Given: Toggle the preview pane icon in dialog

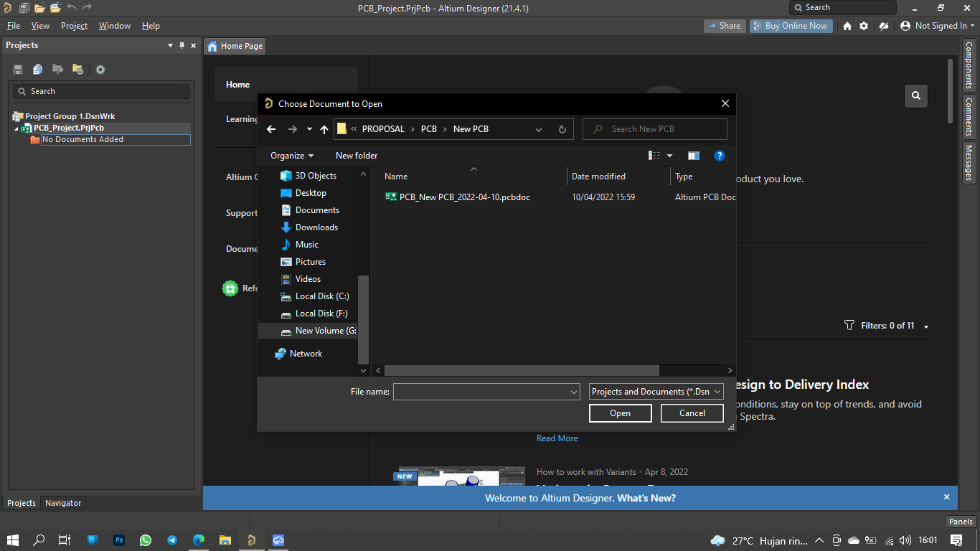Looking at the screenshot, I should pyautogui.click(x=693, y=156).
